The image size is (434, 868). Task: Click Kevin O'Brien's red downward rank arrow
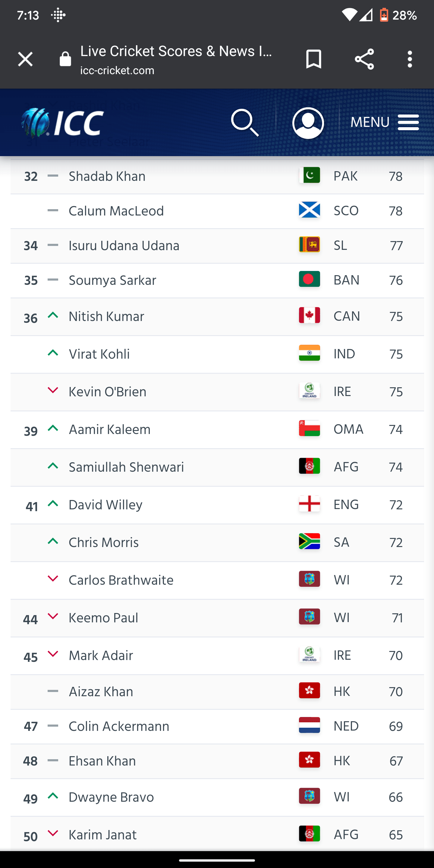53,391
